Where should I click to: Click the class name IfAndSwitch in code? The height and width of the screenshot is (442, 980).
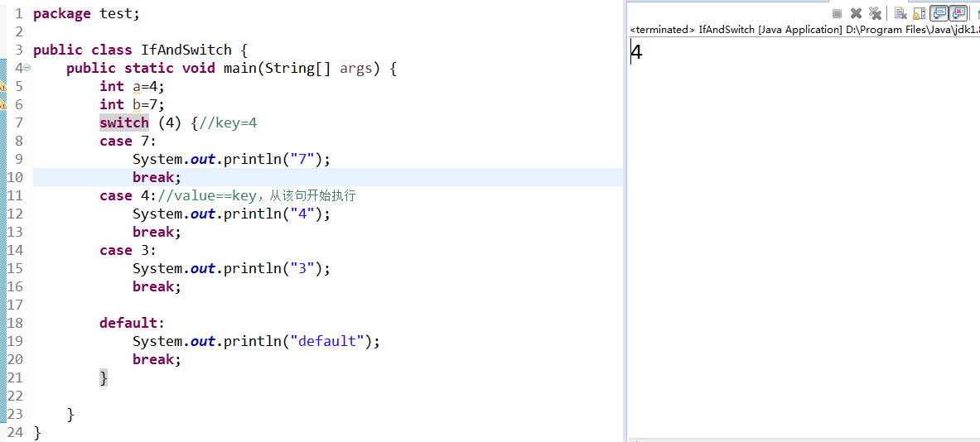186,50
